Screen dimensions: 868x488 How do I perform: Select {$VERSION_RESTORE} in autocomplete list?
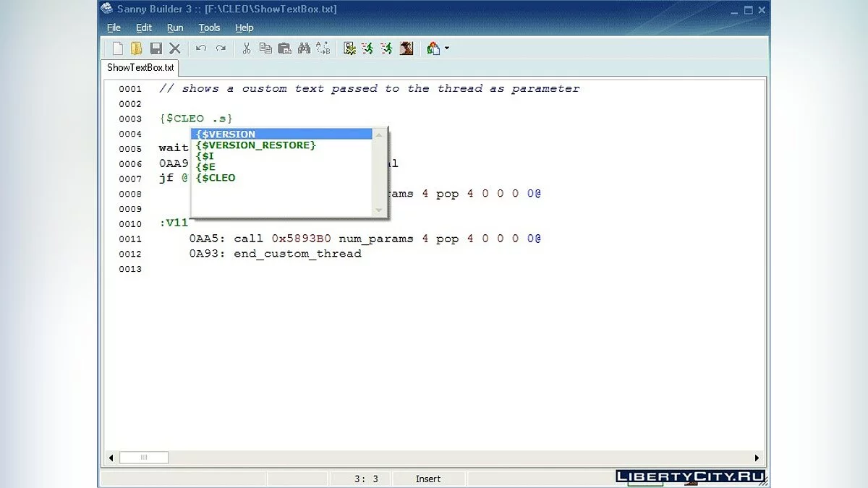pyautogui.click(x=256, y=145)
